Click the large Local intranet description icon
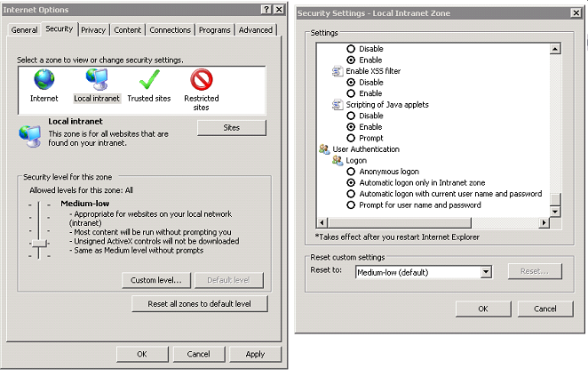This screenshot has width=588, height=385. (30, 136)
